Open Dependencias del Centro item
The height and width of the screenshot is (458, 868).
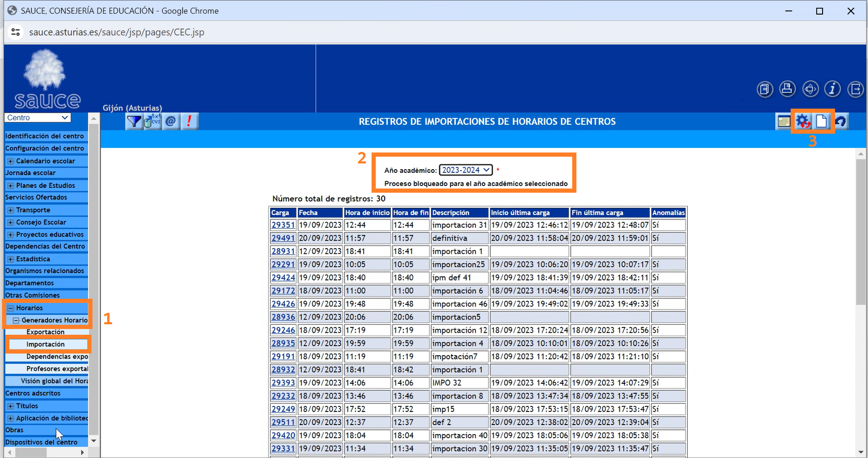(x=46, y=247)
